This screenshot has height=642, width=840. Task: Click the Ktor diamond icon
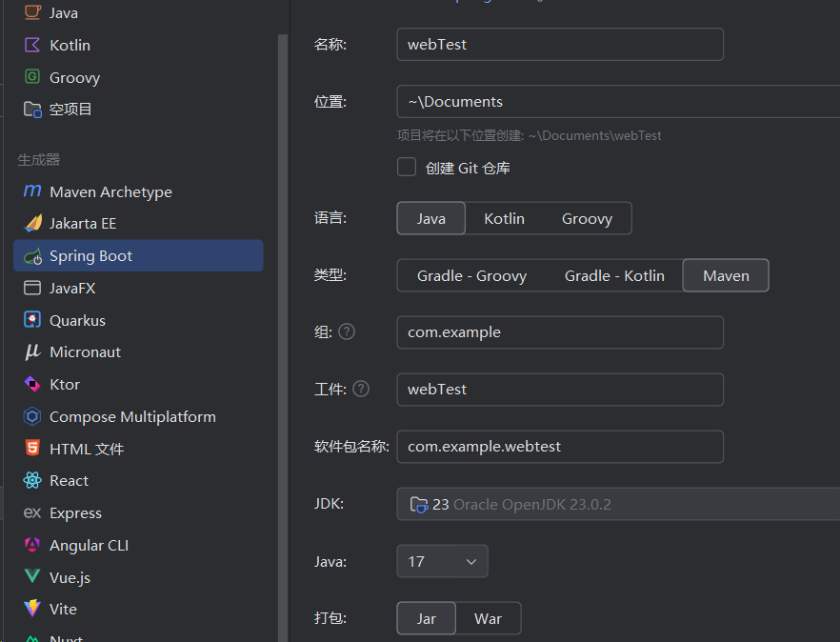pos(32,384)
